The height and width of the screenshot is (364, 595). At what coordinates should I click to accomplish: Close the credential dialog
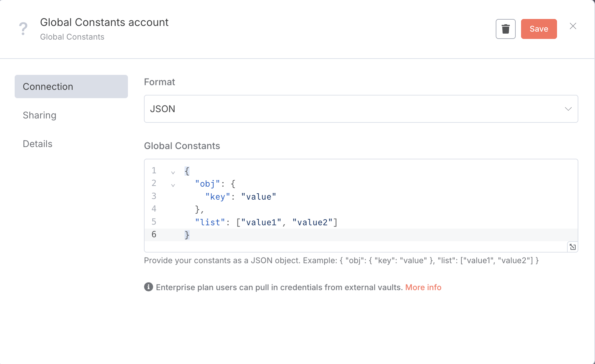pyautogui.click(x=573, y=26)
